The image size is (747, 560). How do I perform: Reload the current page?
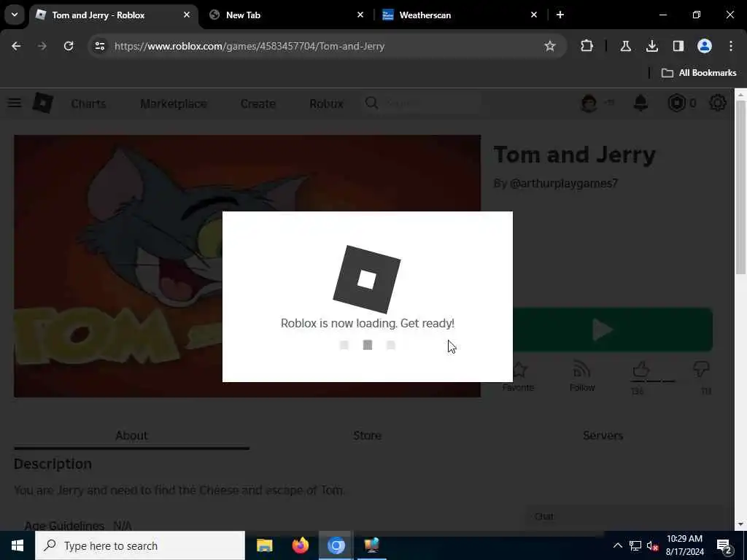click(69, 46)
